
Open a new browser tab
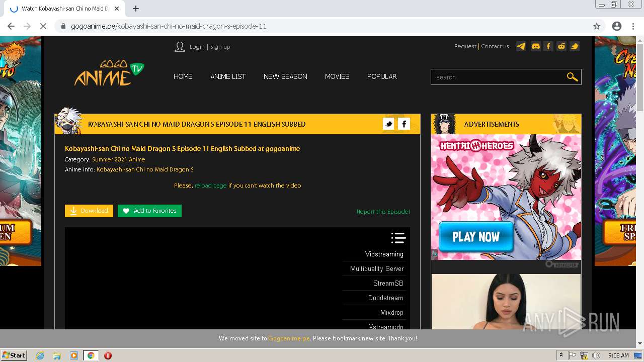click(x=136, y=9)
